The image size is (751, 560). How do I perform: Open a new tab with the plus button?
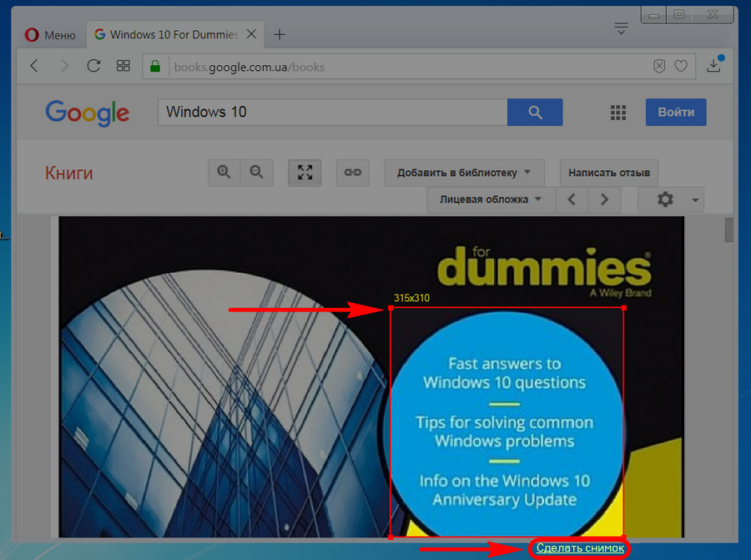tap(280, 34)
